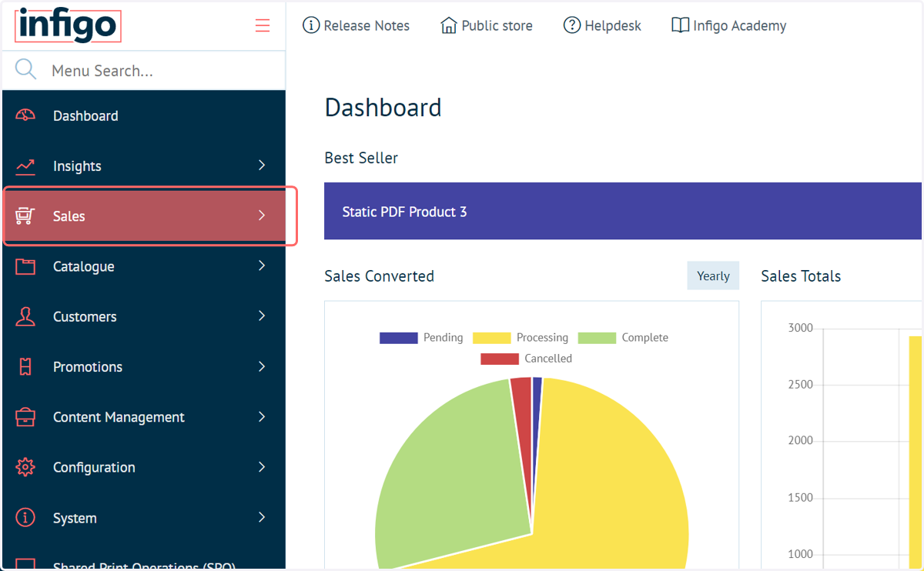The height and width of the screenshot is (571, 924).
Task: Click the Insights chart icon
Action: [25, 166]
